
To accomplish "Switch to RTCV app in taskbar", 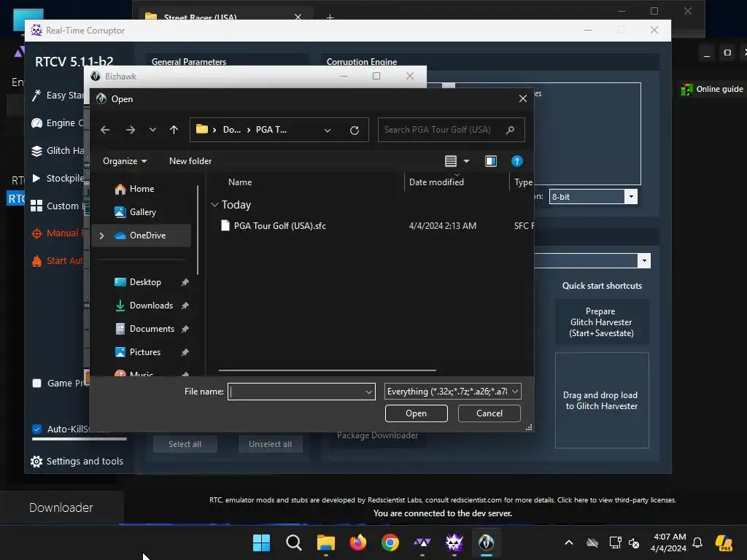I will coord(454,542).
